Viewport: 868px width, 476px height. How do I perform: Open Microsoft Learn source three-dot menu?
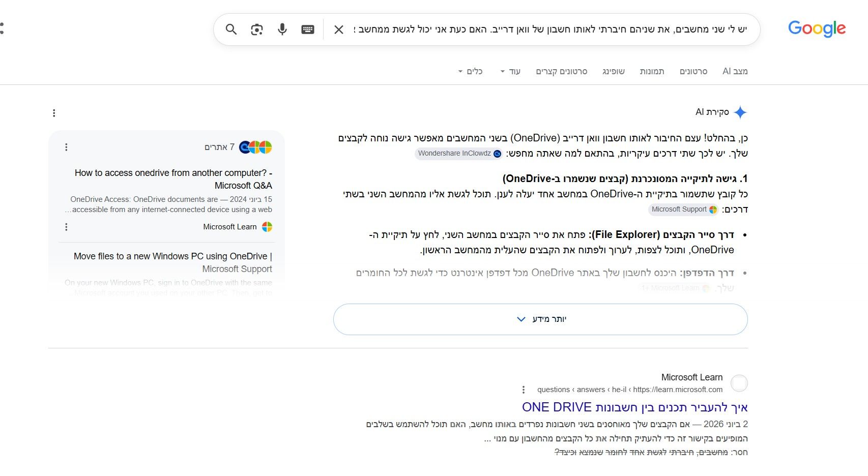click(66, 227)
